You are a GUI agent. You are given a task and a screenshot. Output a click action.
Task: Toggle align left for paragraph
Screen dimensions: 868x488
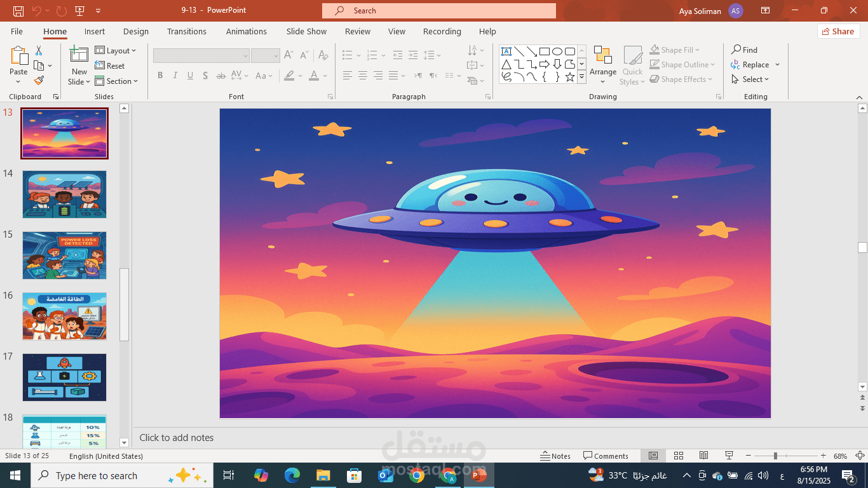click(347, 76)
